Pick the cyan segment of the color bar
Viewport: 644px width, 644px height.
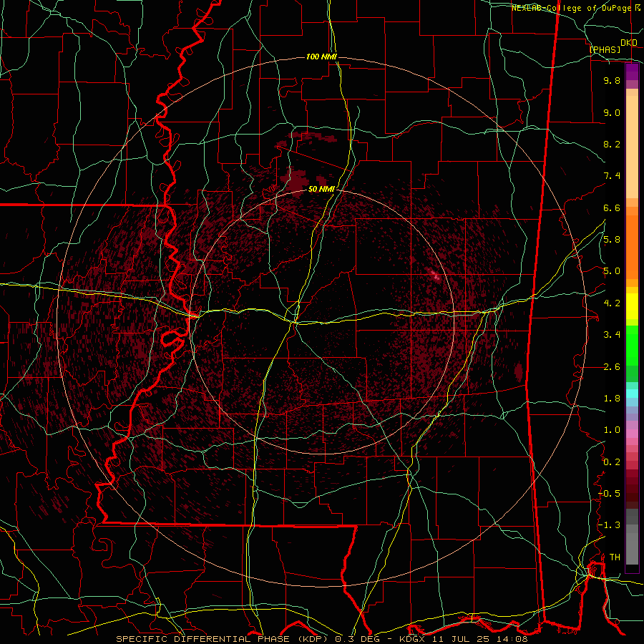632,394
